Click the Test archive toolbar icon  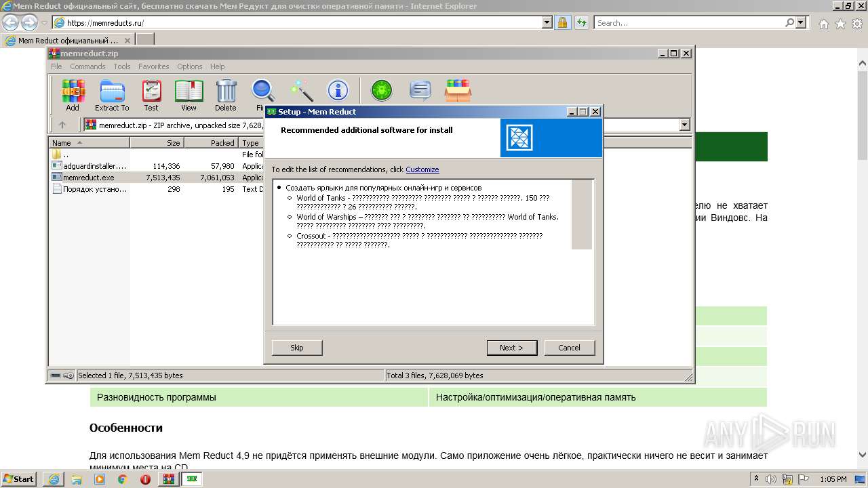151,95
